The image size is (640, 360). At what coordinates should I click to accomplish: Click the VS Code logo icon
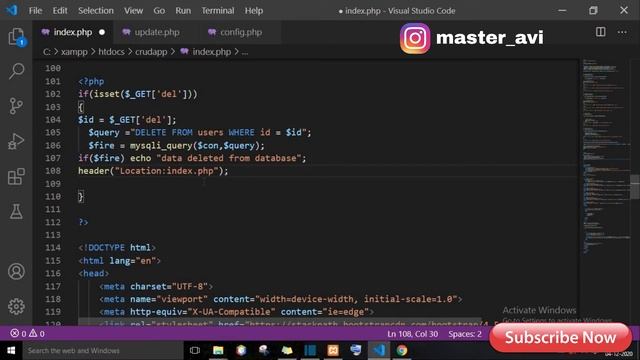[x=12, y=10]
